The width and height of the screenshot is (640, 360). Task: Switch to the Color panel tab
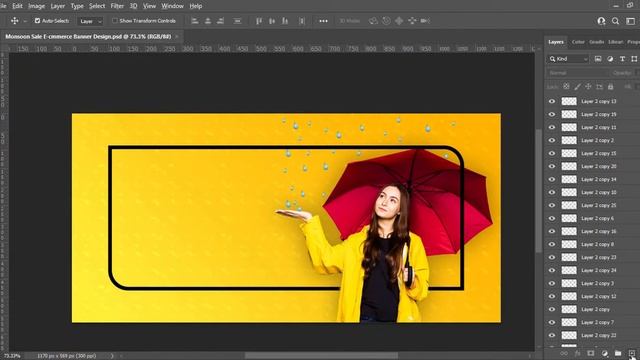(578, 42)
